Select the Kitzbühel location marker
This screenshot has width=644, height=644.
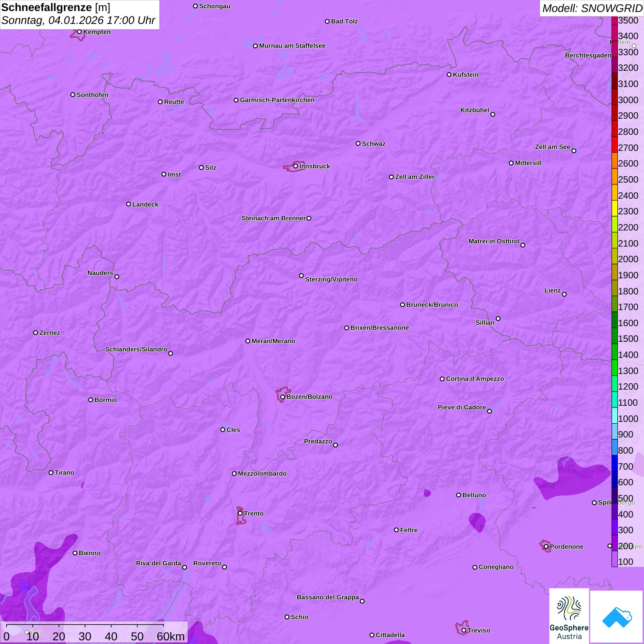[493, 115]
